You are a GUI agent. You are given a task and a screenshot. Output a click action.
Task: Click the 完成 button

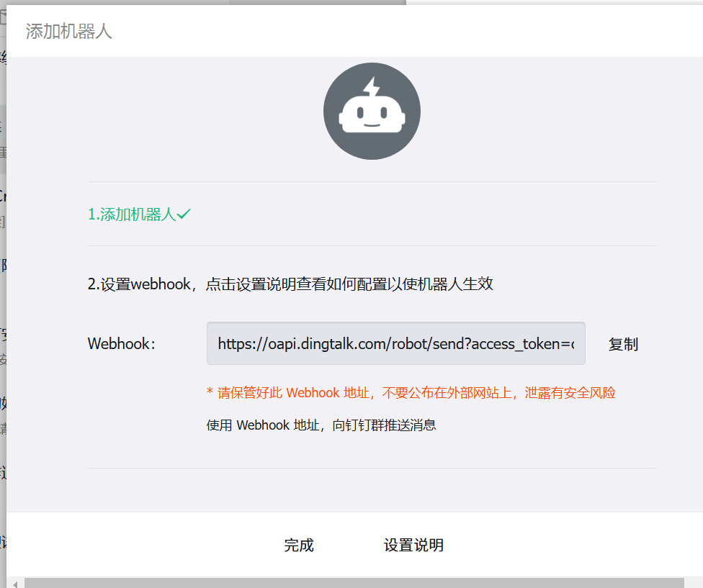pyautogui.click(x=299, y=545)
